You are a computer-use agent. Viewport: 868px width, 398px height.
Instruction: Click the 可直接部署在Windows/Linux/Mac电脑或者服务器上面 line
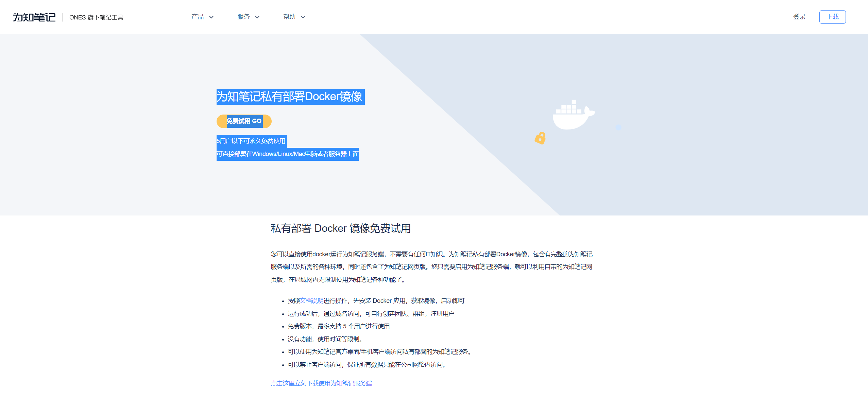tap(288, 154)
